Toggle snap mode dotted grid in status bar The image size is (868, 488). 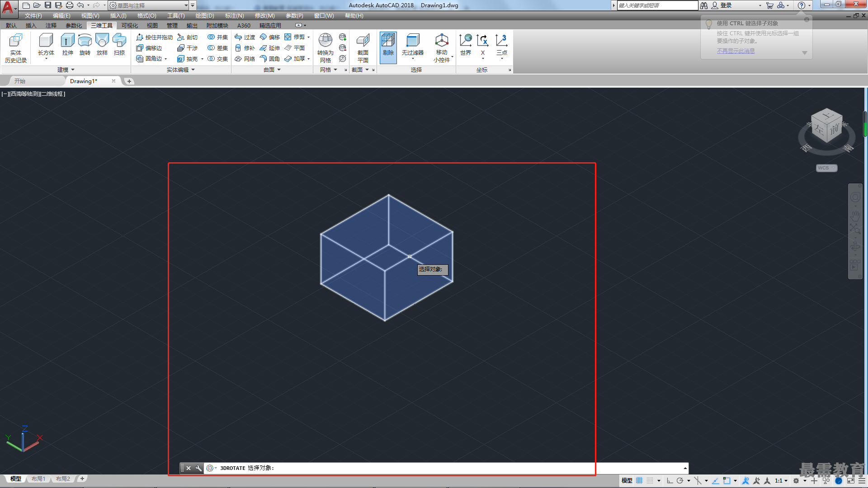coord(650,481)
